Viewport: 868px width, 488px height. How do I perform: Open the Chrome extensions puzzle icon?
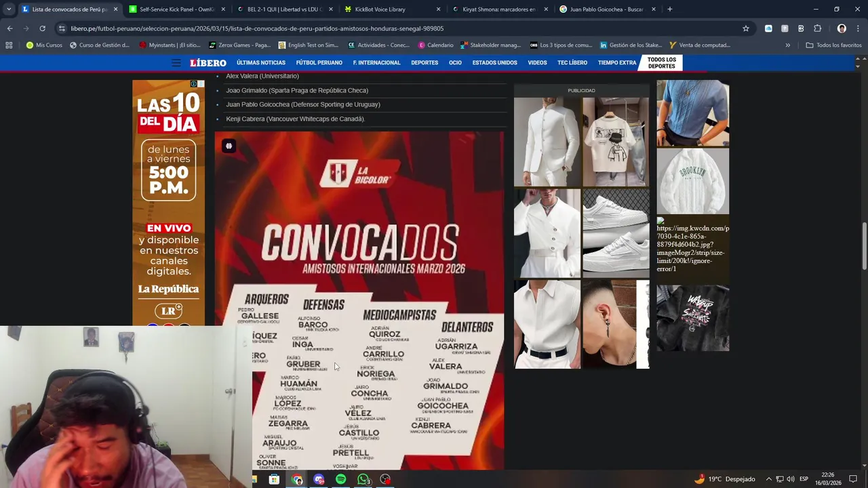[817, 28]
